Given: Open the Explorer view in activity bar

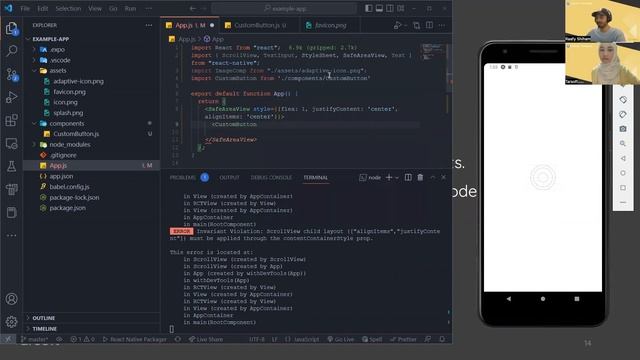Looking at the screenshot, I should point(11,28).
